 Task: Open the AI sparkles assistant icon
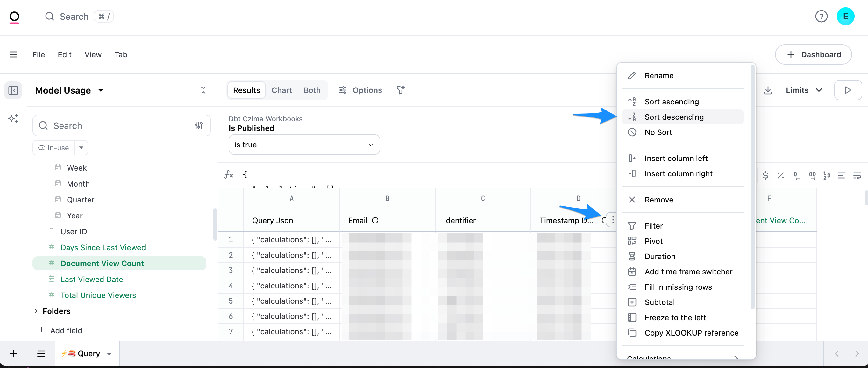click(x=13, y=119)
